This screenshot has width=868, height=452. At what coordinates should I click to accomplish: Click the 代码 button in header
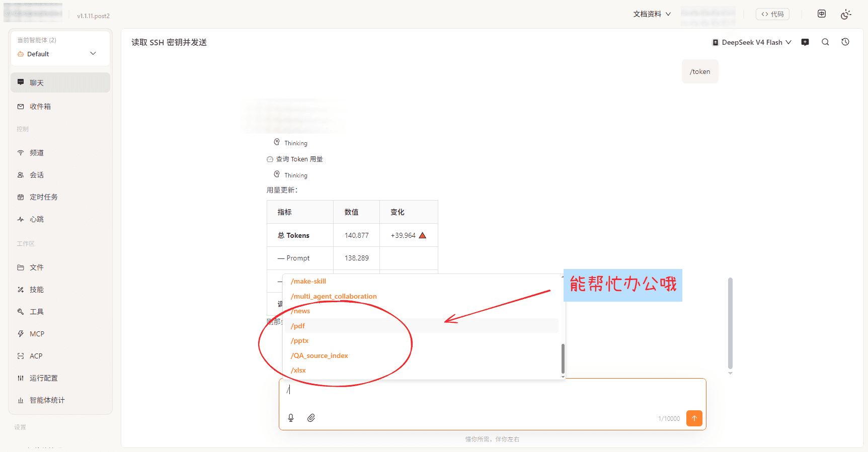point(772,14)
